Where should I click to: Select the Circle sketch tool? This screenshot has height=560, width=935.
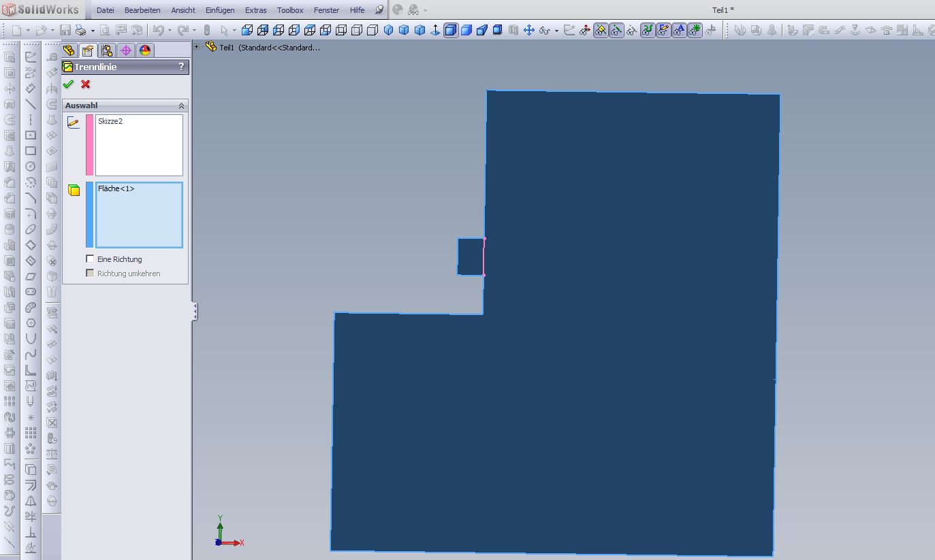pyautogui.click(x=31, y=167)
